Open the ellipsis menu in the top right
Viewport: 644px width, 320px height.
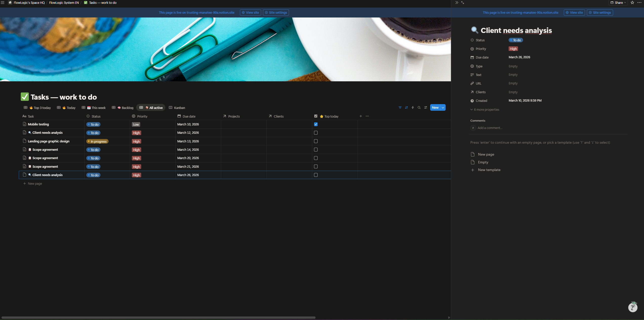pos(640,3)
